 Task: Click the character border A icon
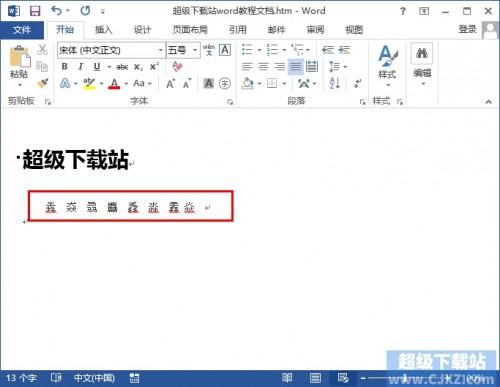pos(225,50)
